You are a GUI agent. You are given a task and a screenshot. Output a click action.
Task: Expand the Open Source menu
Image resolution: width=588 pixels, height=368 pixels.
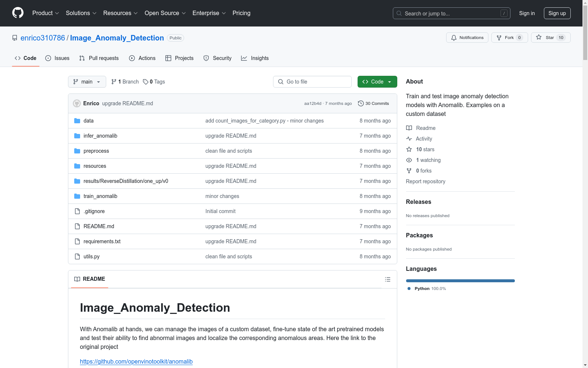coord(165,13)
